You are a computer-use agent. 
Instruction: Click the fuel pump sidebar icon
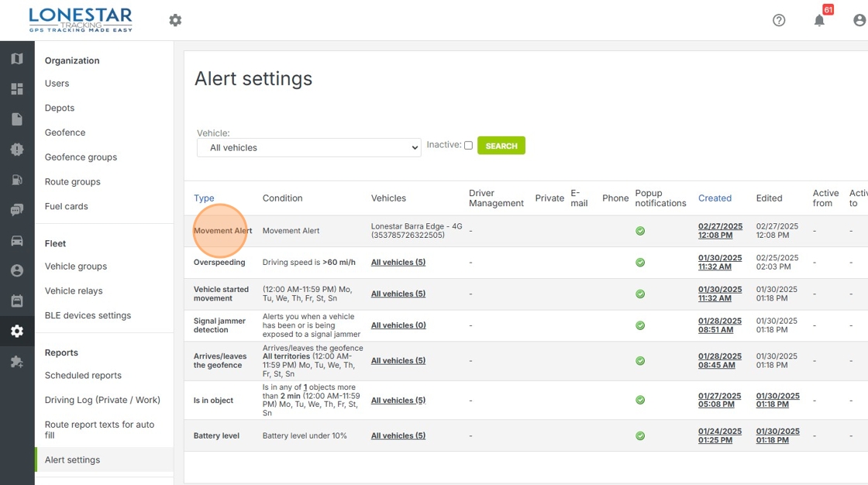17,180
